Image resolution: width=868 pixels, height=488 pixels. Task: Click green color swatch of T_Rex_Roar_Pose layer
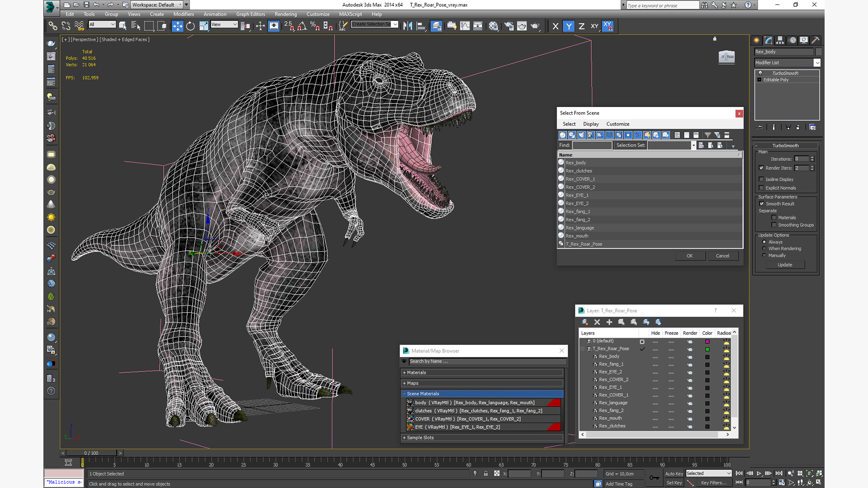point(708,349)
